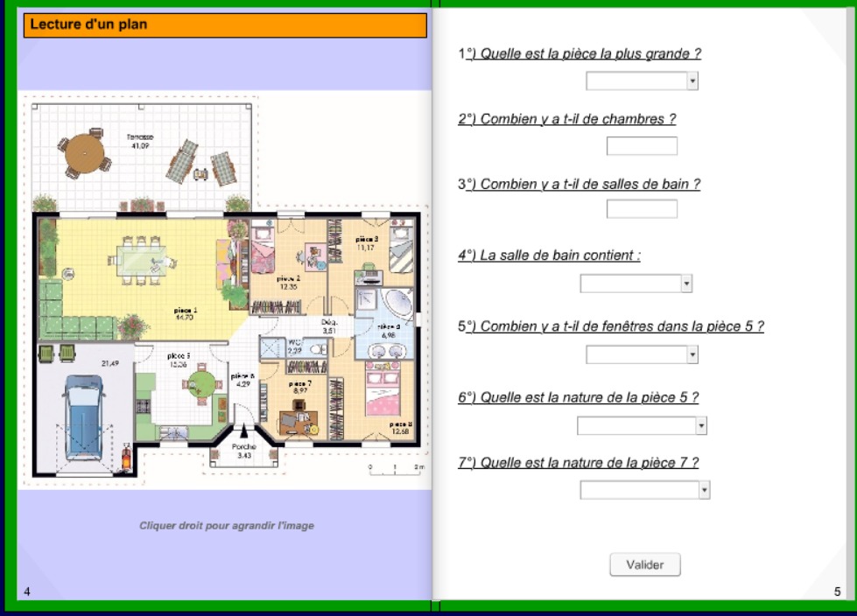This screenshot has height=616, width=857.
Task: Click the 'Lecture d'un plan' orange title bar
Action: 225,25
